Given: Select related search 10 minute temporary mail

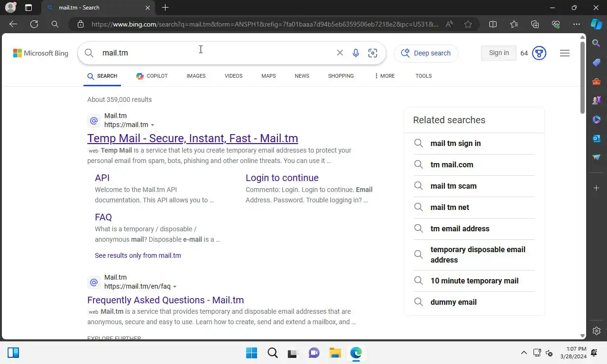Looking at the screenshot, I should 474,281.
